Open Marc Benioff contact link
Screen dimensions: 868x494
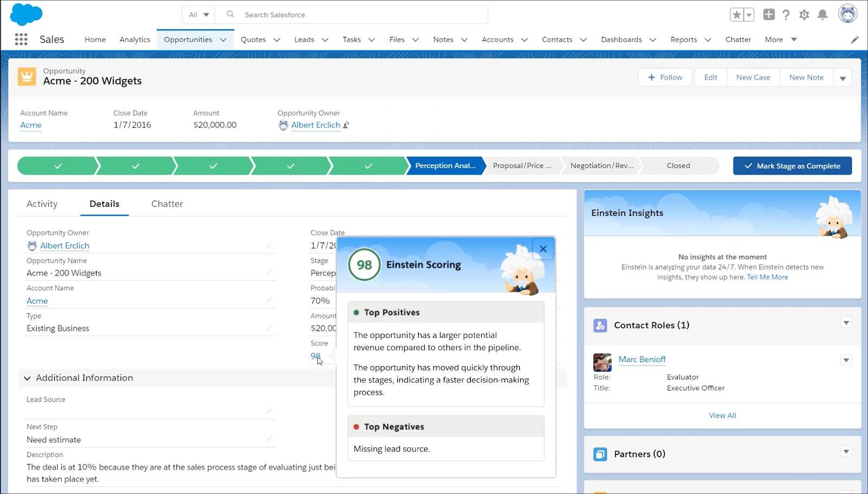point(642,360)
